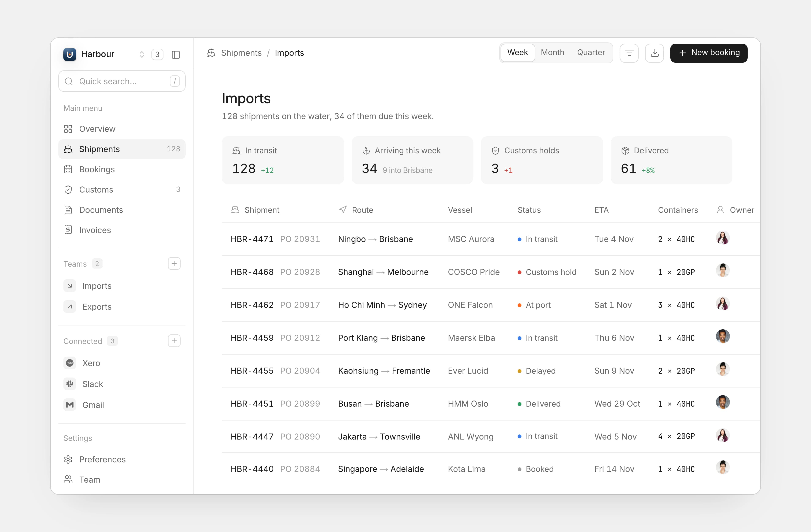The width and height of the screenshot is (811, 532).
Task: Open the notifications badge showing 3
Action: [157, 54]
